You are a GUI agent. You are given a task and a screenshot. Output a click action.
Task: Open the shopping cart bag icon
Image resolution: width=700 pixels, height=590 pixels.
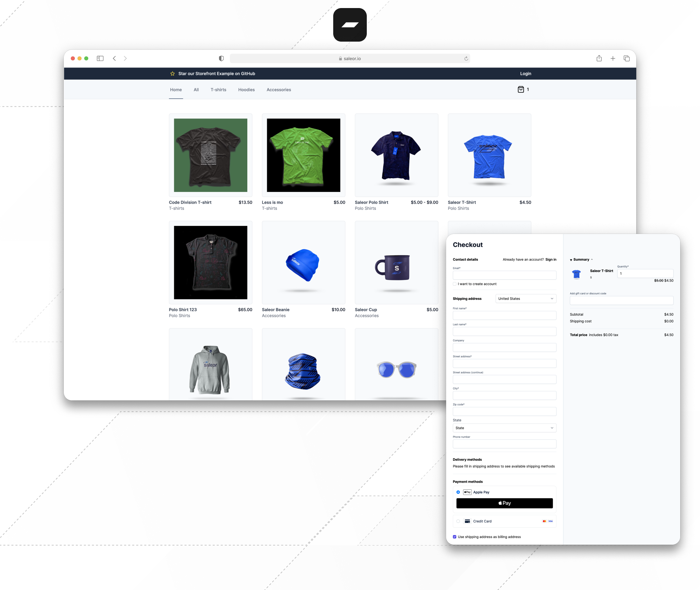[521, 89]
